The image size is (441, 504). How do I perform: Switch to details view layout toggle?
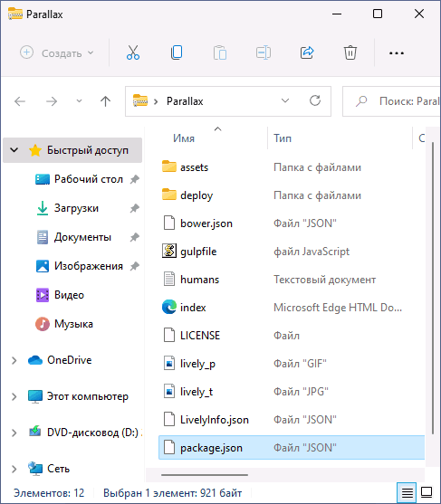(x=407, y=492)
